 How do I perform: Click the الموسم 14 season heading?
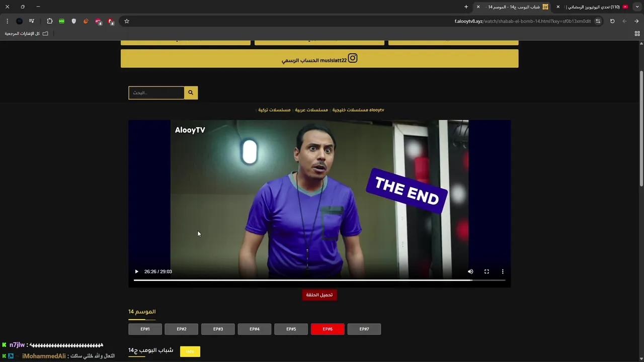142,312
